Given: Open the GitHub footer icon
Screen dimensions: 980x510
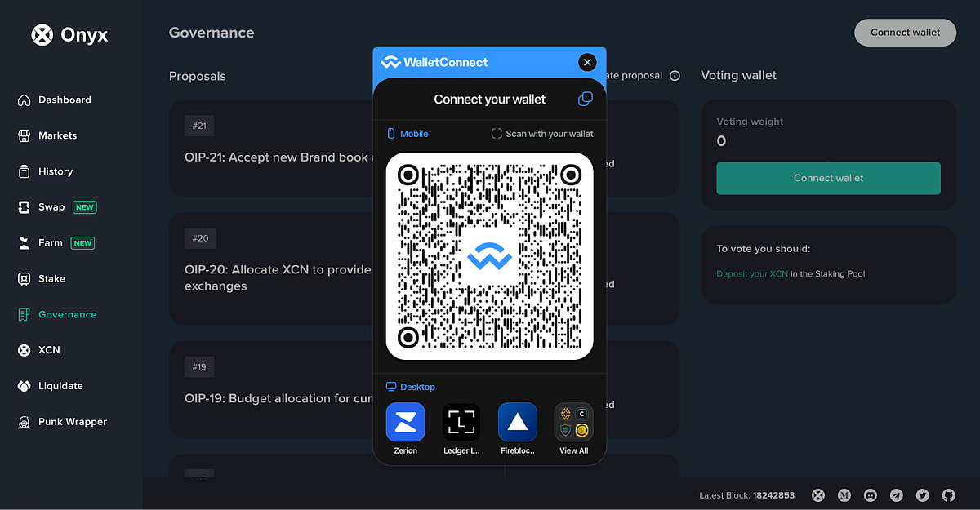Looking at the screenshot, I should [948, 495].
